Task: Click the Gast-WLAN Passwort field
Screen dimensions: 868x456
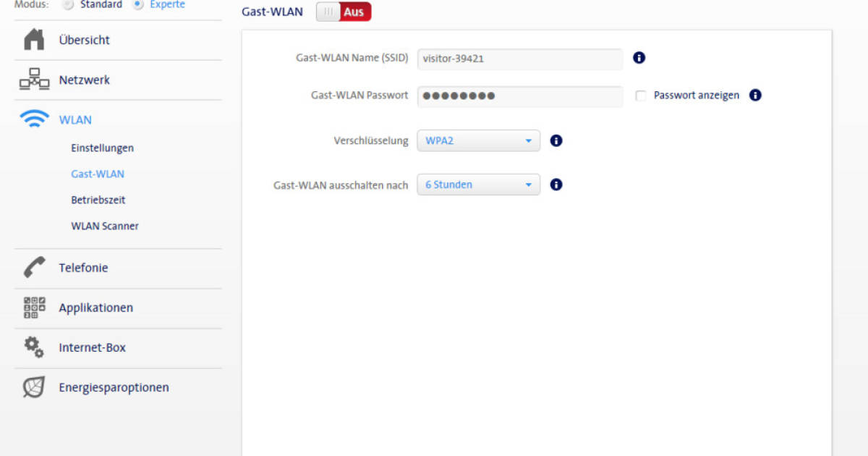Action: tap(519, 96)
